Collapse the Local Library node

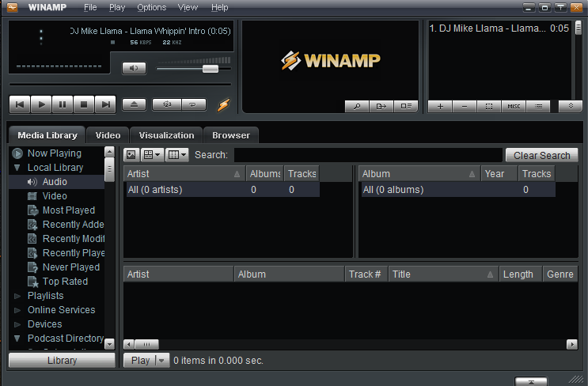tap(17, 168)
